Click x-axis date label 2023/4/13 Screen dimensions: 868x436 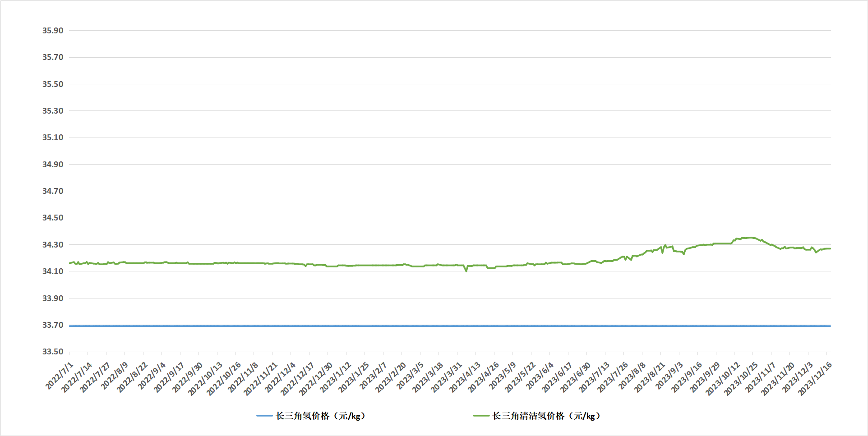point(465,376)
